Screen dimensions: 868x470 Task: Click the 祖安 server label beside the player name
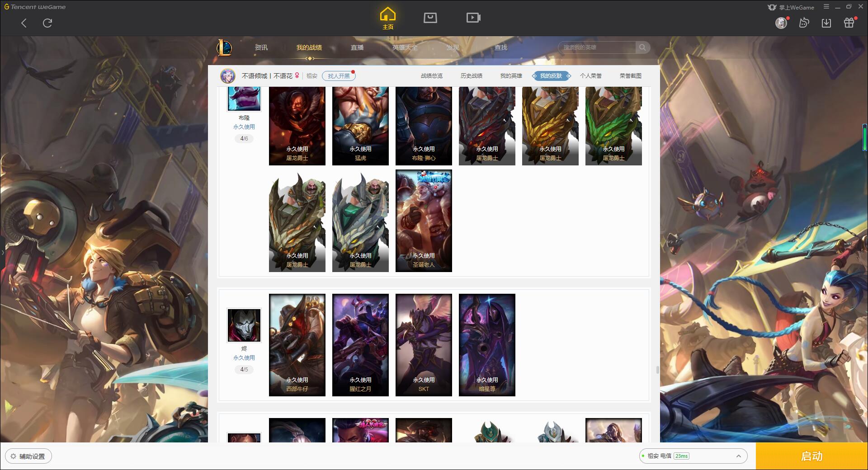click(312, 76)
